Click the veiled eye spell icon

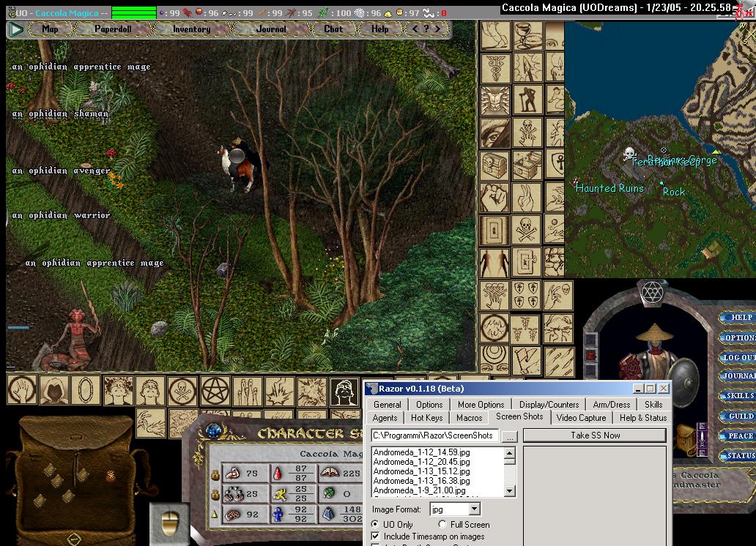pos(494,132)
